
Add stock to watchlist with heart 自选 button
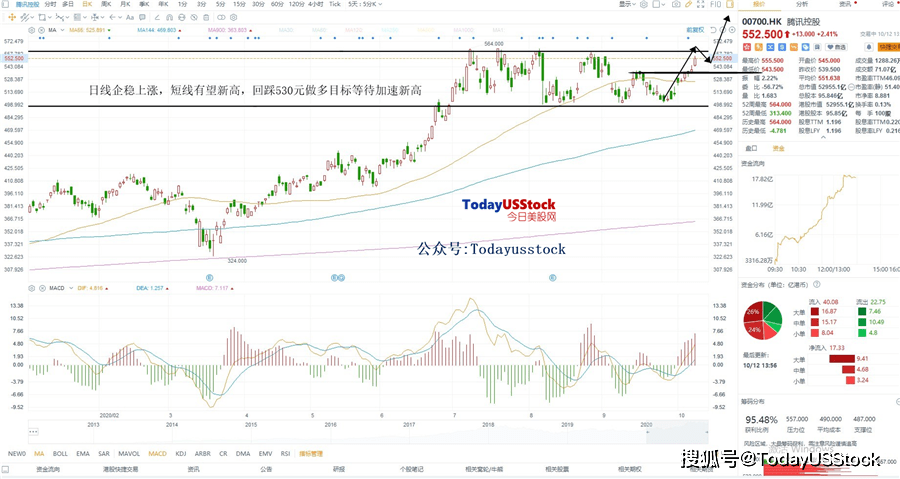point(837,47)
